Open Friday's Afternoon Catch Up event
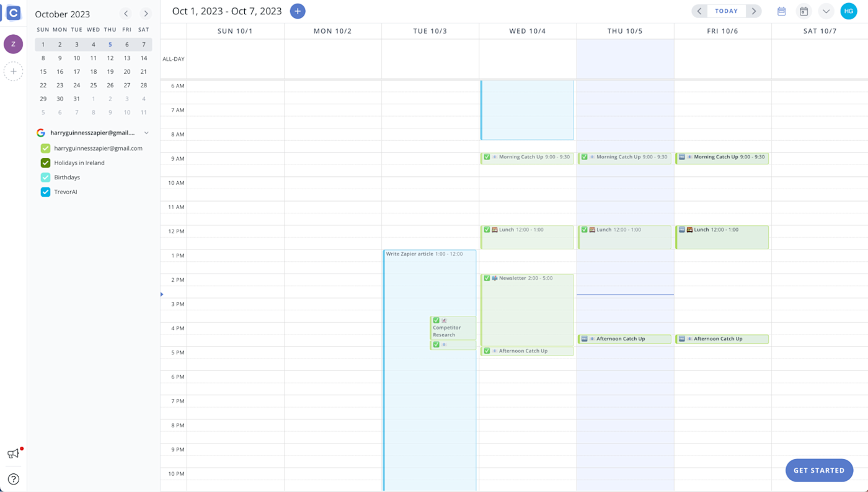Image resolution: width=868 pixels, height=492 pixels. [722, 339]
